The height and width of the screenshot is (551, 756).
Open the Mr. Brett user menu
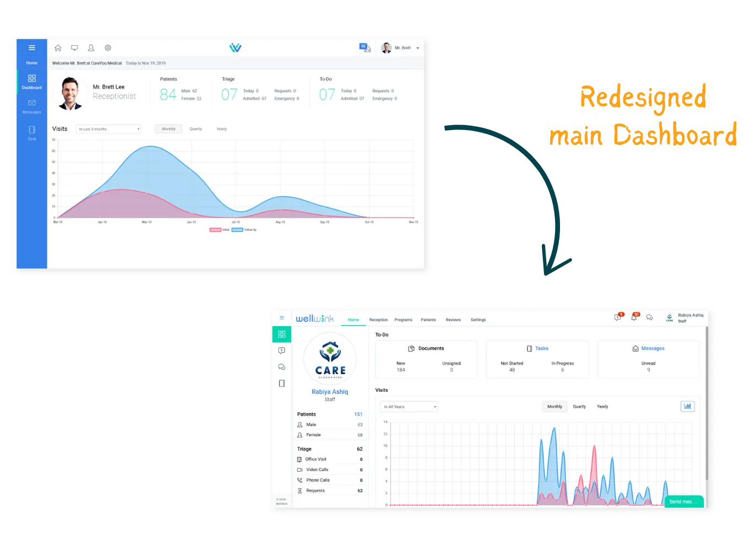point(403,48)
